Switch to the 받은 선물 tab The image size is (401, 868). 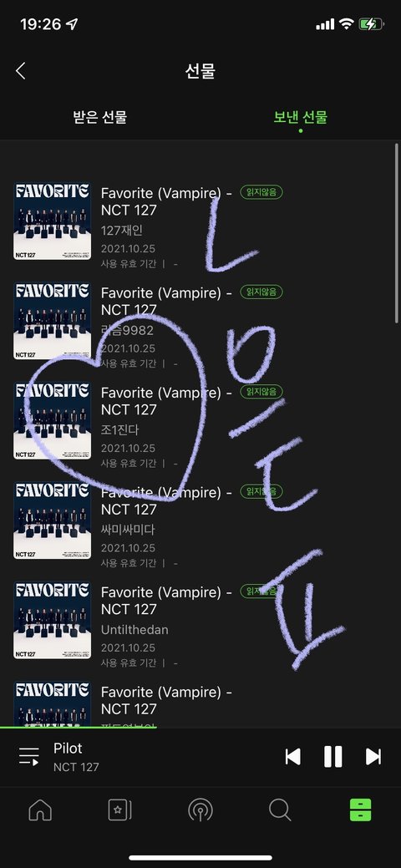point(100,117)
